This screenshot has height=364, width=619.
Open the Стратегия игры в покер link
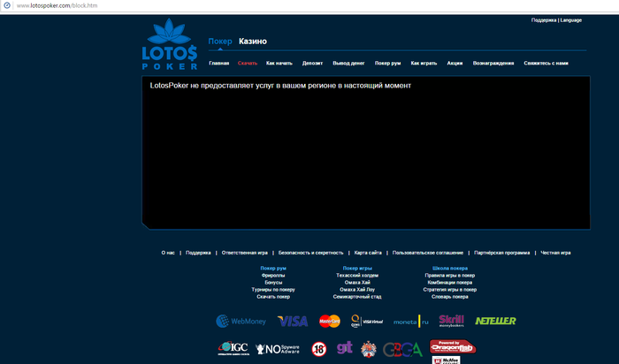coord(450,290)
